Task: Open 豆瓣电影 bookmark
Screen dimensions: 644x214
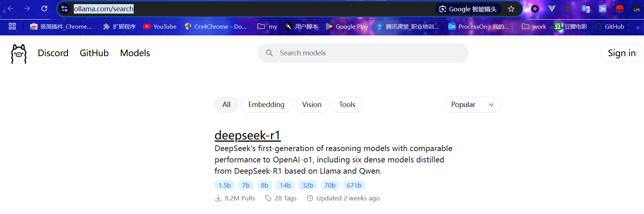Action: 571,26
